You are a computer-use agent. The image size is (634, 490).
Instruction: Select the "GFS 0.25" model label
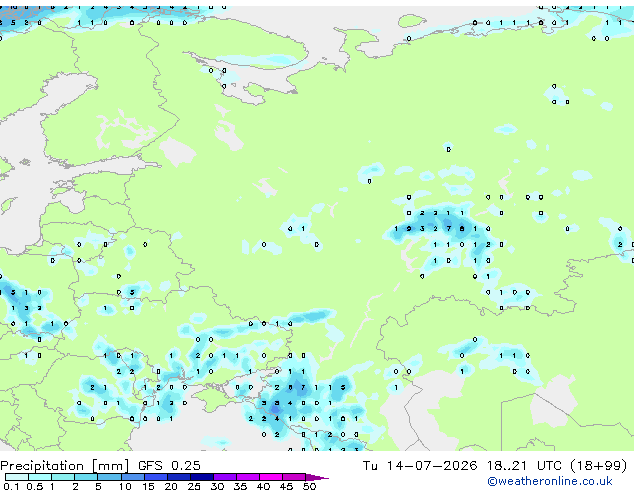(x=169, y=466)
